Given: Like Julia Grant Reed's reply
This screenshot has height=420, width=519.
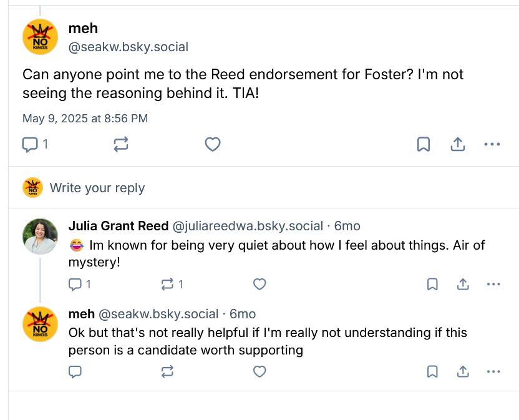Looking at the screenshot, I should pos(259,285).
